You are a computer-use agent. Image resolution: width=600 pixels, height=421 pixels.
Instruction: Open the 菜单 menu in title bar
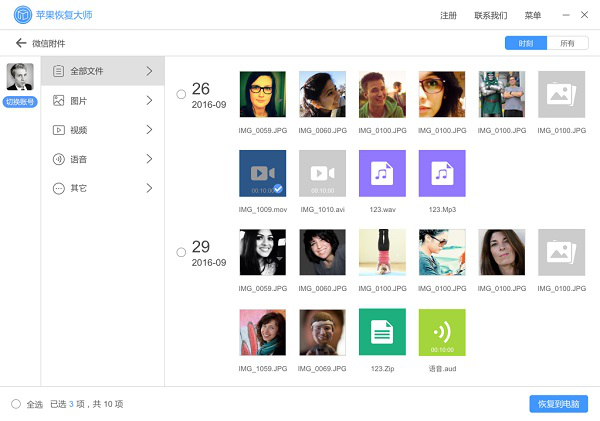tap(533, 15)
